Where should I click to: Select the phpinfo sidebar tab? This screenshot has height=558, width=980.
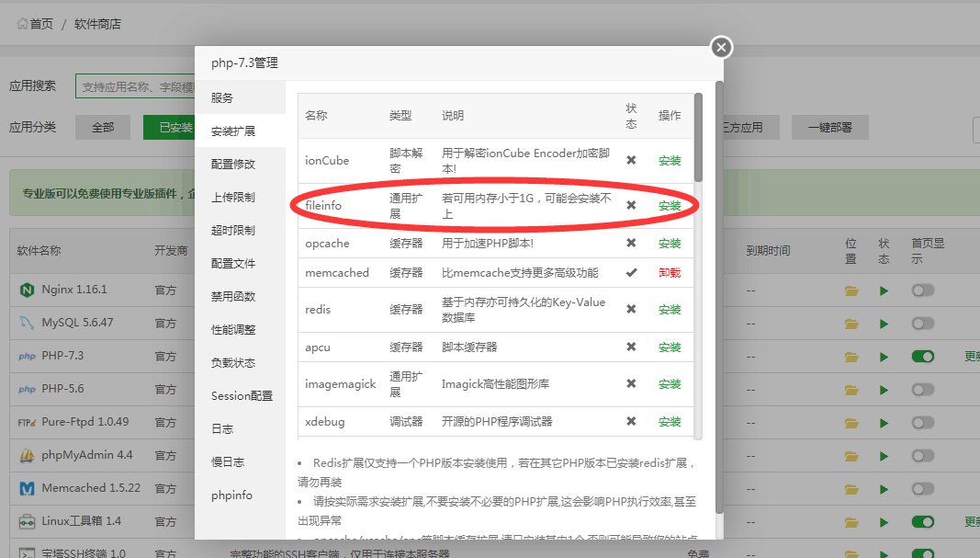tap(231, 495)
